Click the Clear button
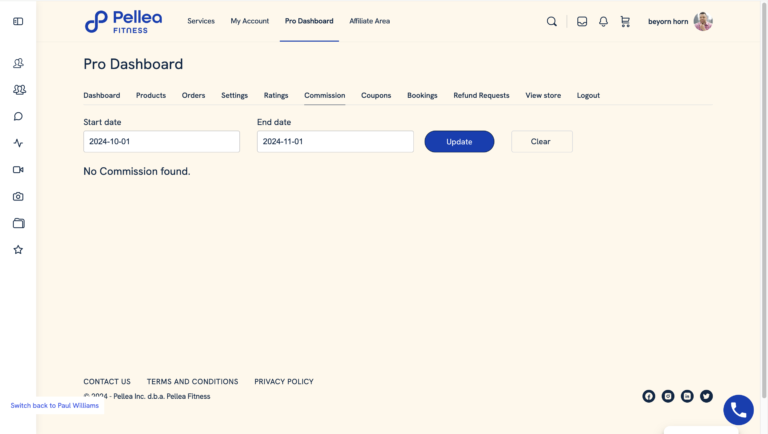Image resolution: width=768 pixels, height=434 pixels. pyautogui.click(x=542, y=142)
